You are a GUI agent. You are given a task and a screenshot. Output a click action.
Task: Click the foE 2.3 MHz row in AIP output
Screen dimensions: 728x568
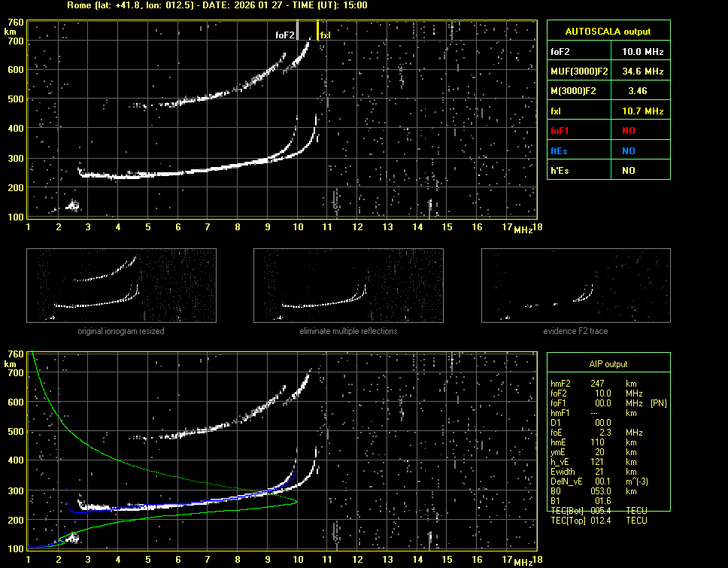tap(598, 433)
